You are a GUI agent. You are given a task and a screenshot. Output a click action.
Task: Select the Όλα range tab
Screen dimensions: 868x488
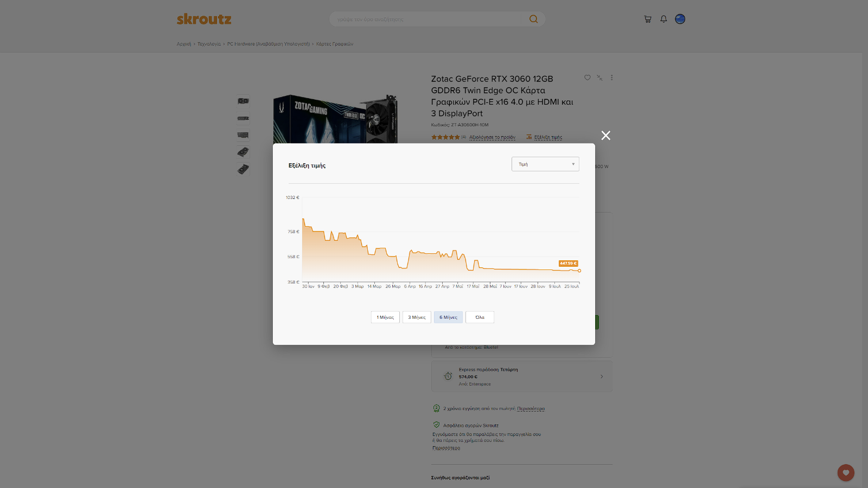pos(480,317)
